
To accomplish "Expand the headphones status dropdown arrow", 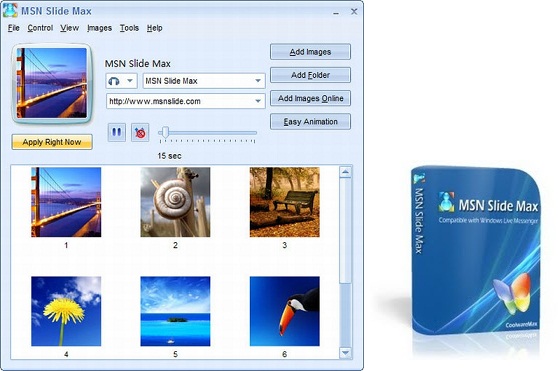I will [x=130, y=81].
